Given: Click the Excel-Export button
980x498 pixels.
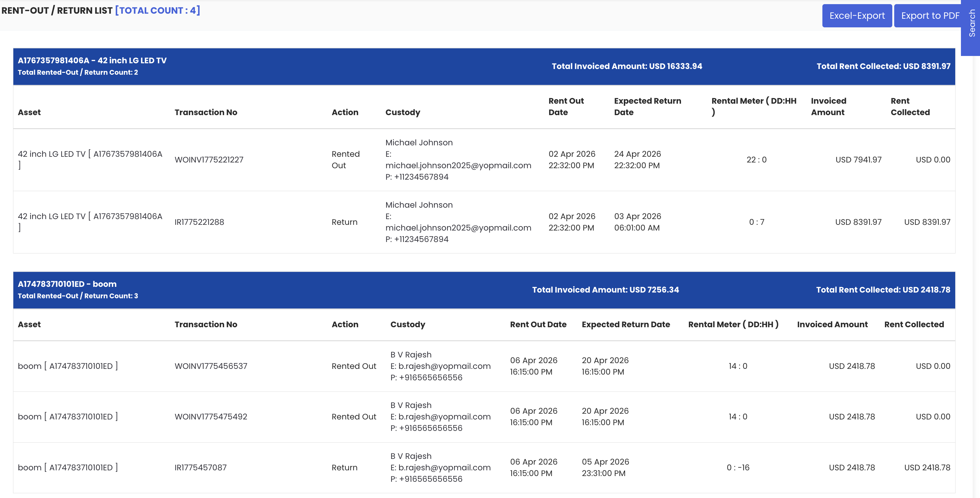Looking at the screenshot, I should [x=857, y=16].
